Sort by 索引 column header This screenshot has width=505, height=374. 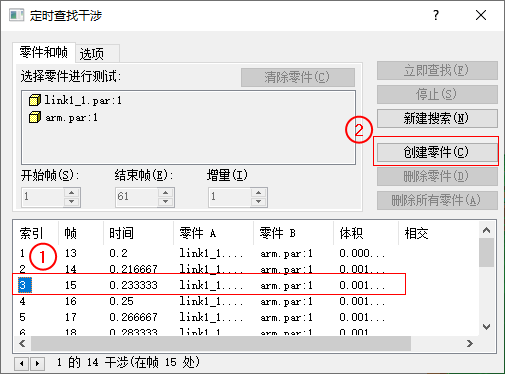[36, 233]
